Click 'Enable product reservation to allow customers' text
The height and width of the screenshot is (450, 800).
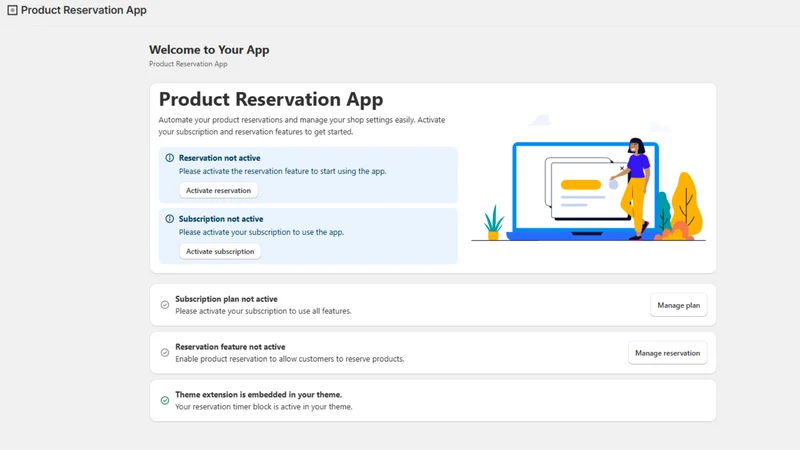pos(290,359)
